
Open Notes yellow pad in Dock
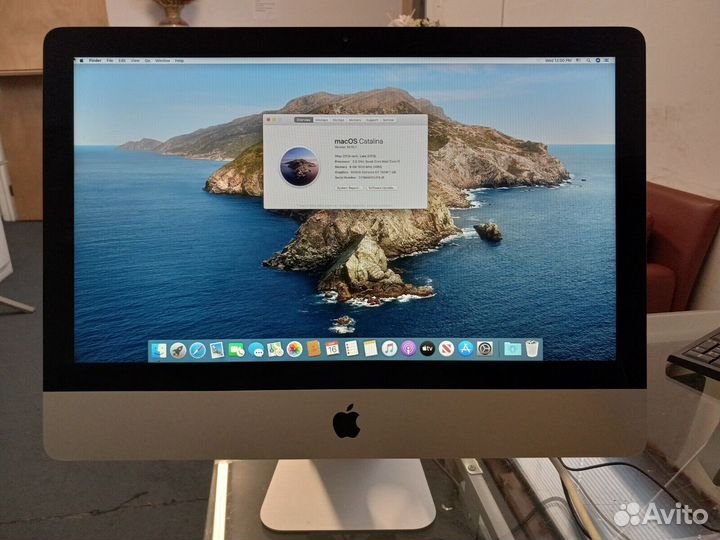(x=371, y=349)
